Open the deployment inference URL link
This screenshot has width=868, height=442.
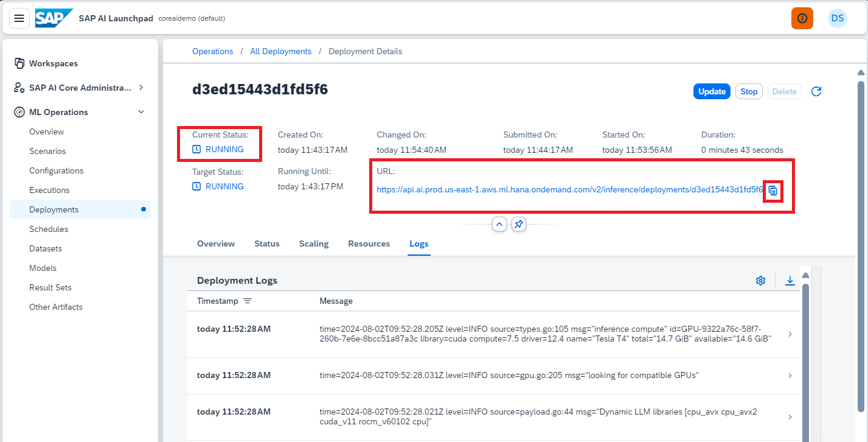point(569,190)
